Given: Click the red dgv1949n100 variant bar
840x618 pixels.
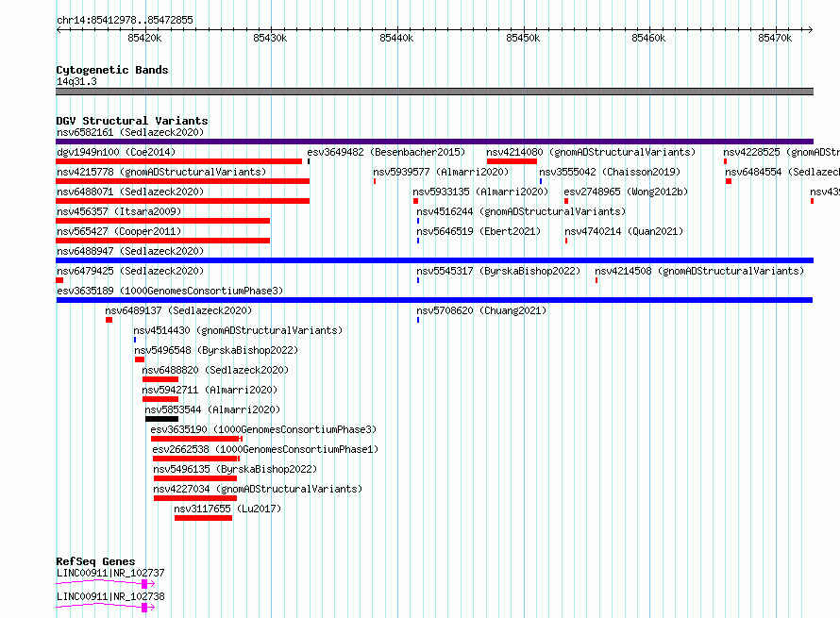Looking at the screenshot, I should [x=179, y=161].
